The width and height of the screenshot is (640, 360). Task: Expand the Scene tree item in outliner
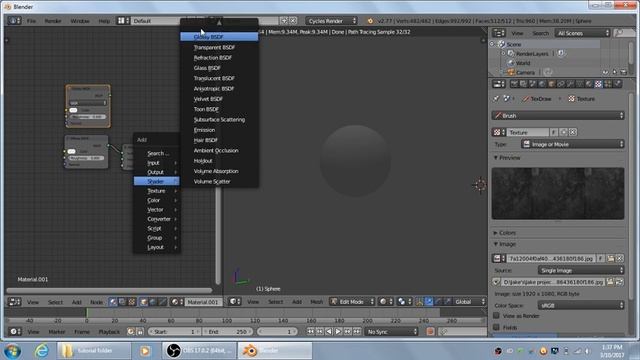pos(493,44)
